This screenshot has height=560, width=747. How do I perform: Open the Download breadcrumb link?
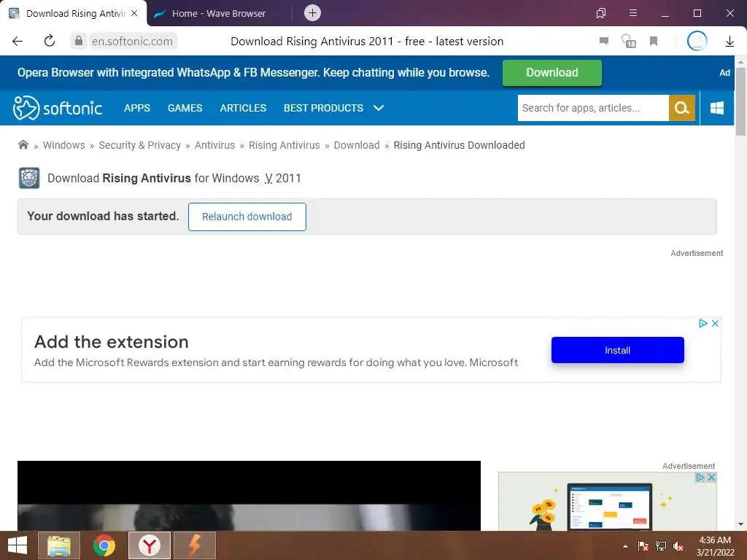pyautogui.click(x=356, y=145)
